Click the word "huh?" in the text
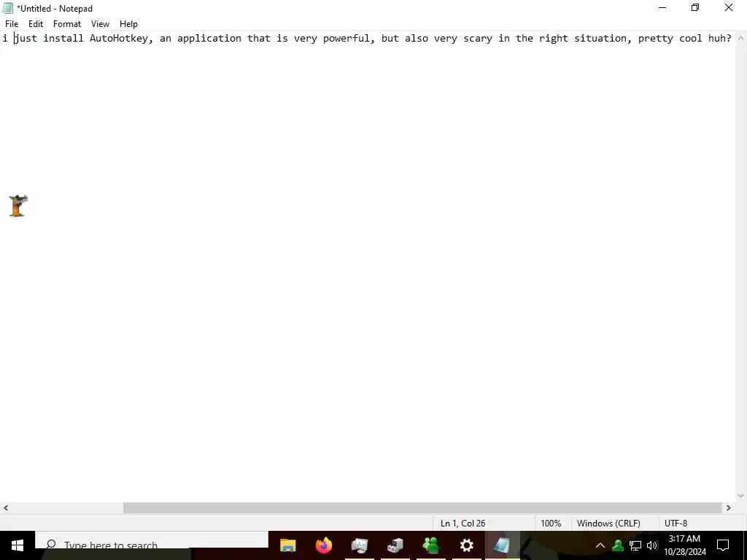 coord(719,39)
